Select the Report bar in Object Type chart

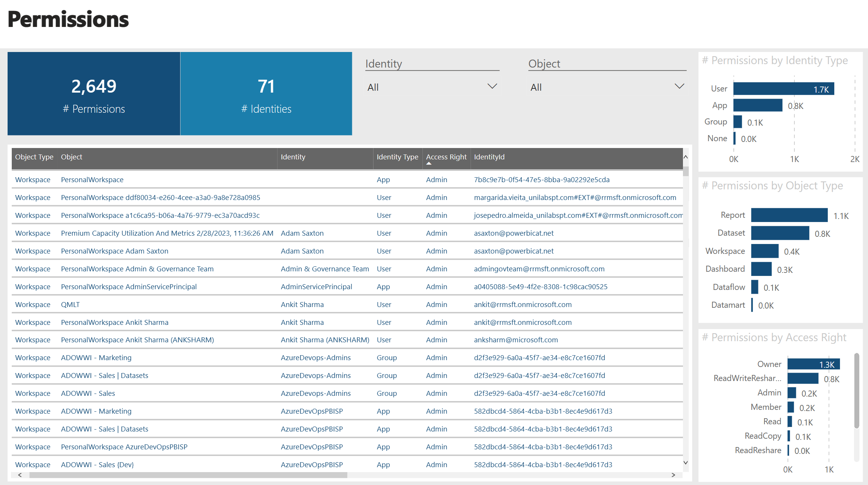tap(789, 215)
